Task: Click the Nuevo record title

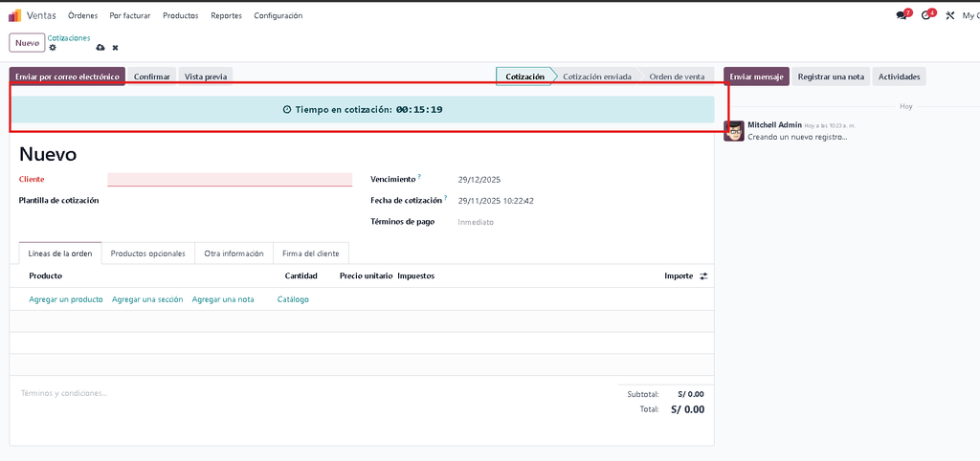Action: [x=48, y=154]
